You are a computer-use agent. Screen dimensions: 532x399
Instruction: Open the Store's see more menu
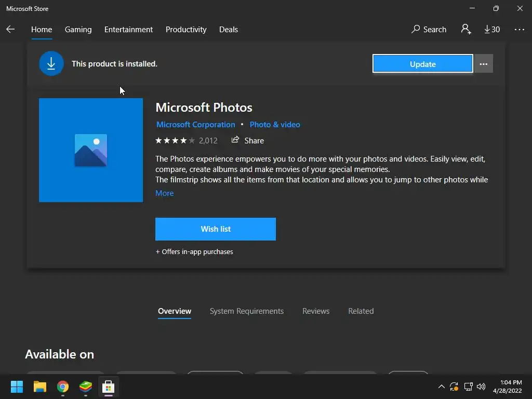click(519, 30)
